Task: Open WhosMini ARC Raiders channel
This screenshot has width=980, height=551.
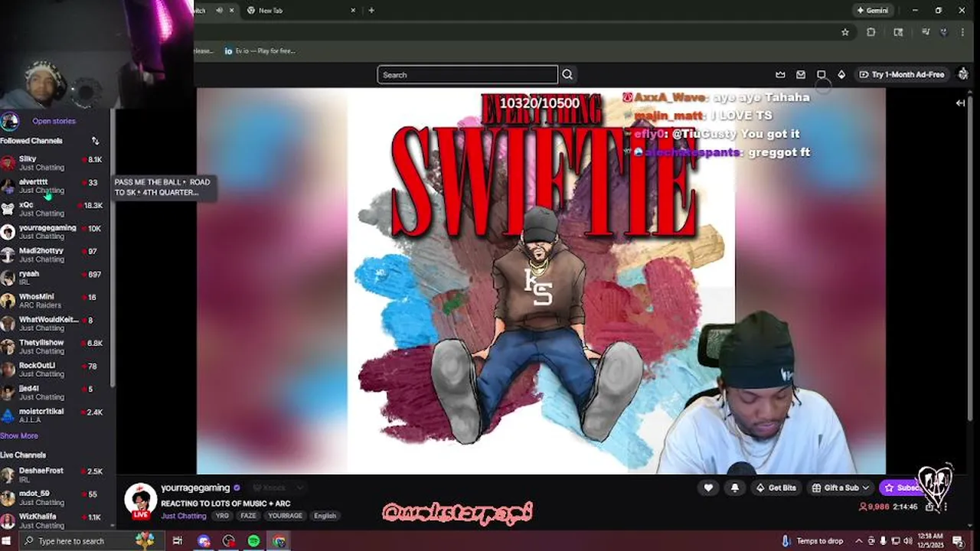Action: (x=56, y=301)
